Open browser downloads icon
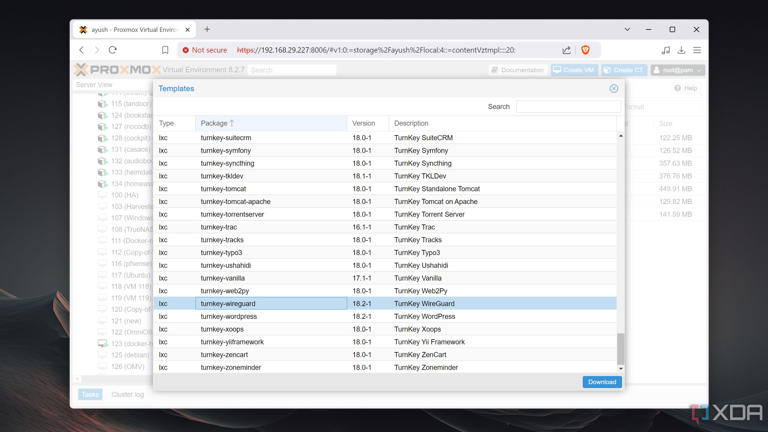 (x=681, y=50)
